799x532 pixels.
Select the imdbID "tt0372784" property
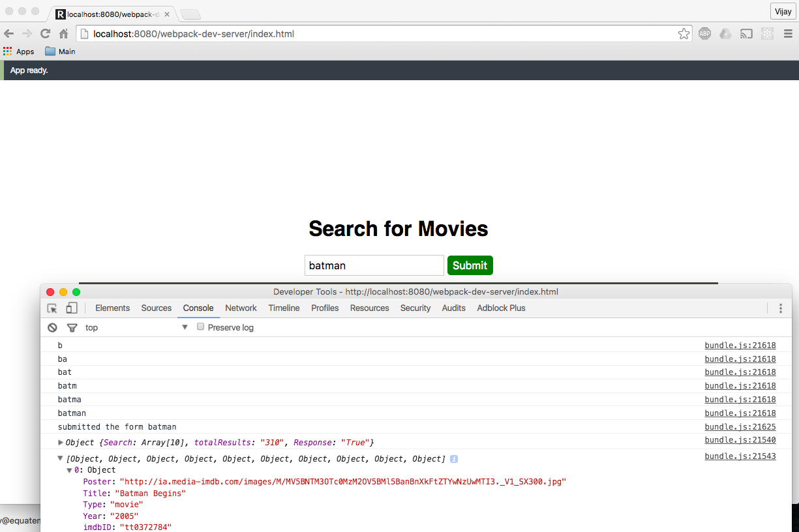(x=127, y=527)
